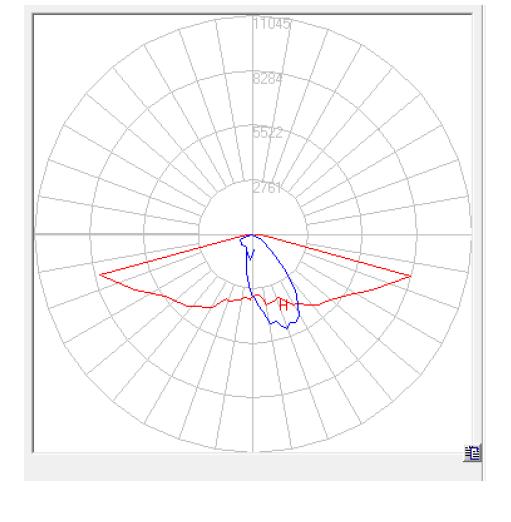Click the bottom lobe tip of blue curve
Screen dimensions: 511x522
(287, 328)
